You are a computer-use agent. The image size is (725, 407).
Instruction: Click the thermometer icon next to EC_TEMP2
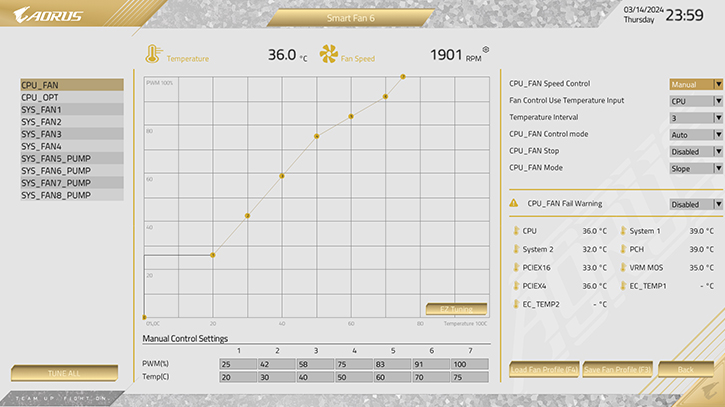pyautogui.click(x=516, y=304)
